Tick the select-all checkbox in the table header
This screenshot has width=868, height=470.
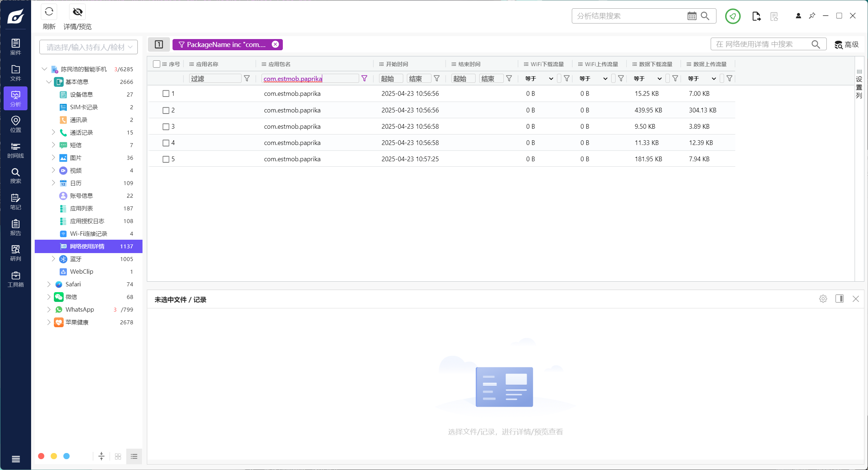(x=157, y=64)
